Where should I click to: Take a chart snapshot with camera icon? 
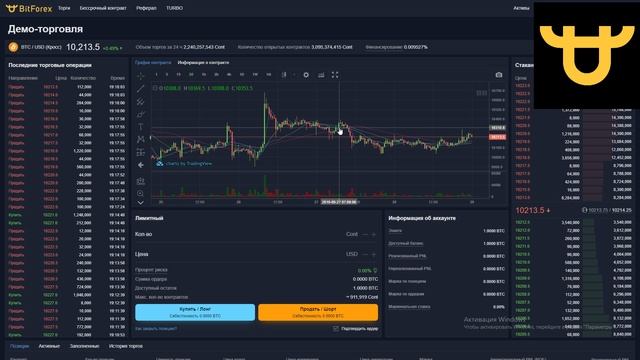pos(499,75)
